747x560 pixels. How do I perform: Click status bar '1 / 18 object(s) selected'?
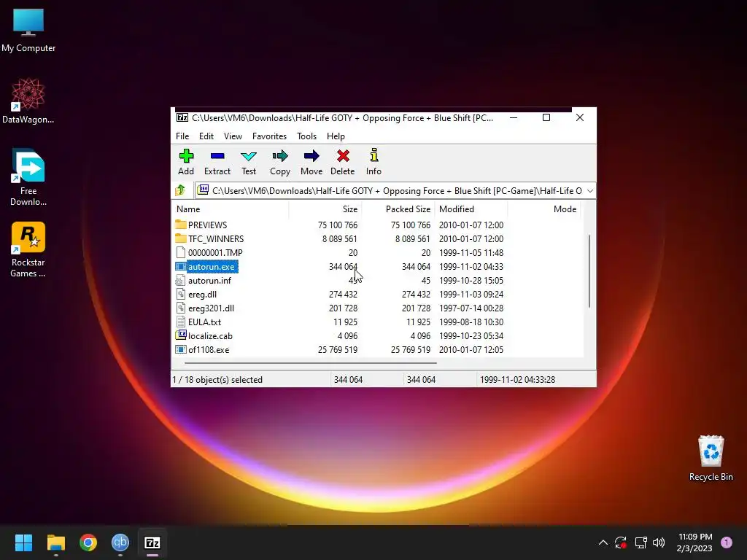click(217, 379)
